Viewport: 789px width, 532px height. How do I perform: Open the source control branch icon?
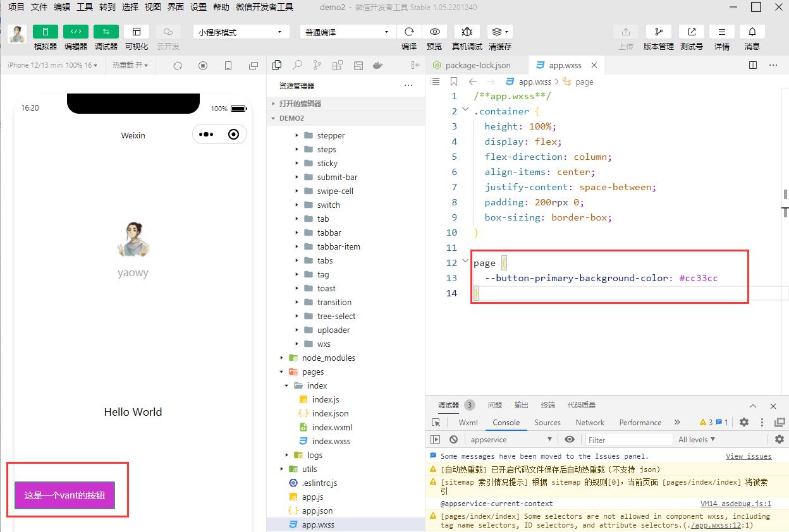coord(317,65)
